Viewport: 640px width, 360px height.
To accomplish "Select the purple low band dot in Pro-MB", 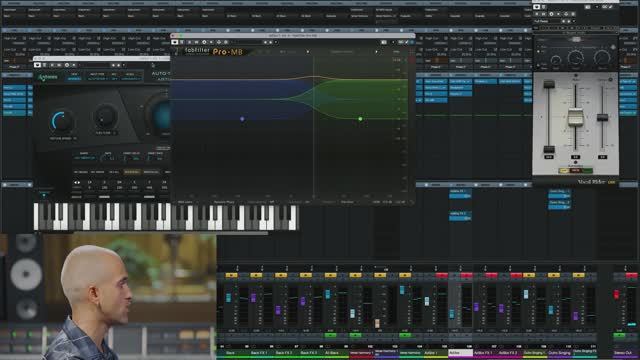I will click(242, 119).
